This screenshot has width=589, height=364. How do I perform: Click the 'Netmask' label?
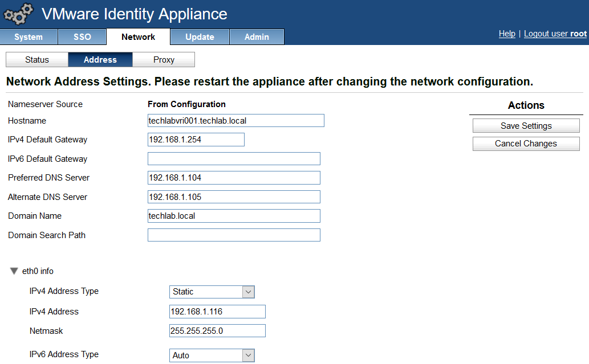click(x=46, y=331)
